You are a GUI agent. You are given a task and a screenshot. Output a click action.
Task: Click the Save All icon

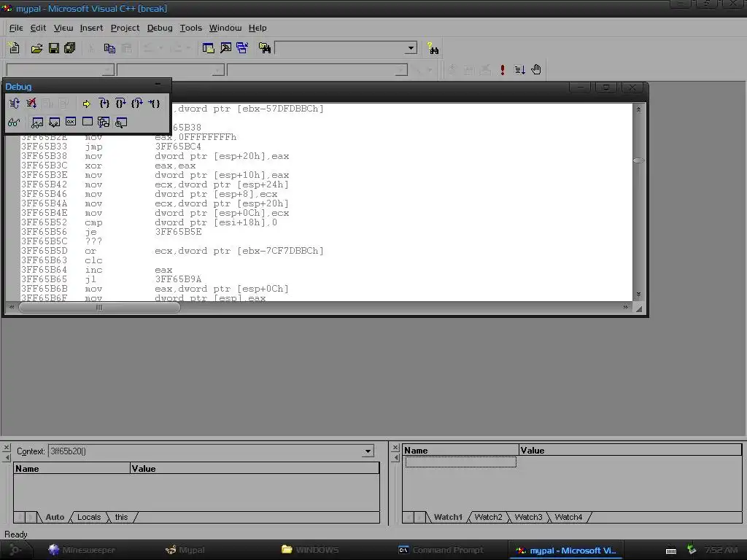[69, 48]
